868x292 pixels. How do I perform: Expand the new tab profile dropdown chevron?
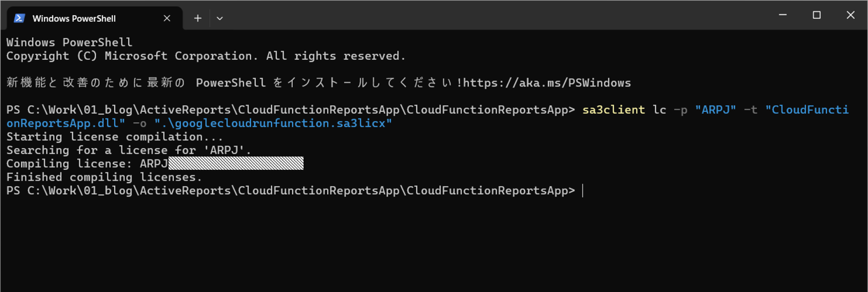pos(220,18)
